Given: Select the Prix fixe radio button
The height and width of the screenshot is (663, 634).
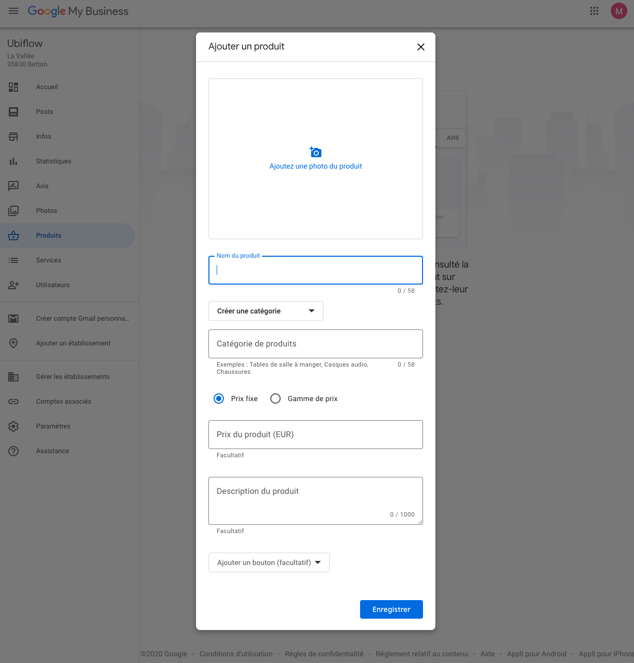Looking at the screenshot, I should point(219,398).
